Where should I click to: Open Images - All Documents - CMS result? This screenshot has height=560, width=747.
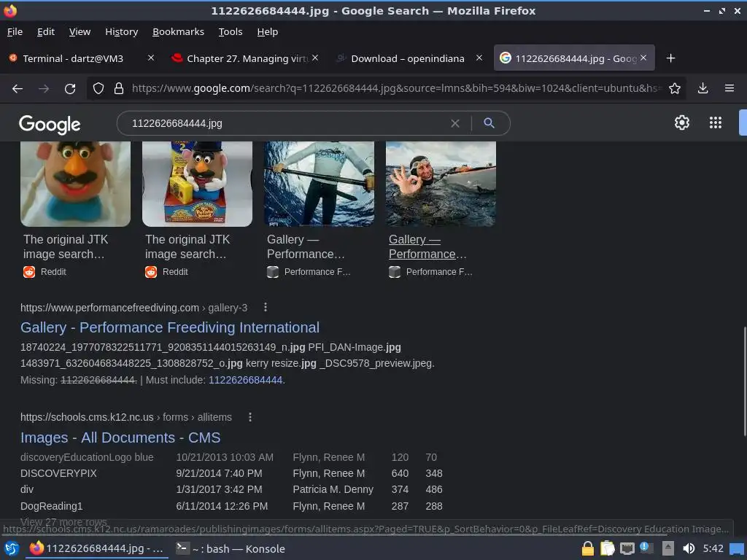coord(120,437)
